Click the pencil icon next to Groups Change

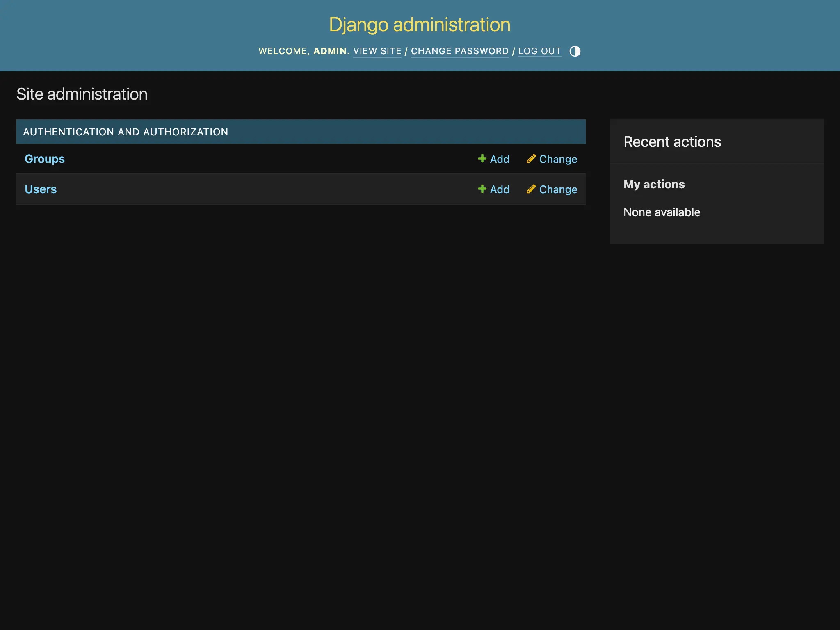point(531,159)
